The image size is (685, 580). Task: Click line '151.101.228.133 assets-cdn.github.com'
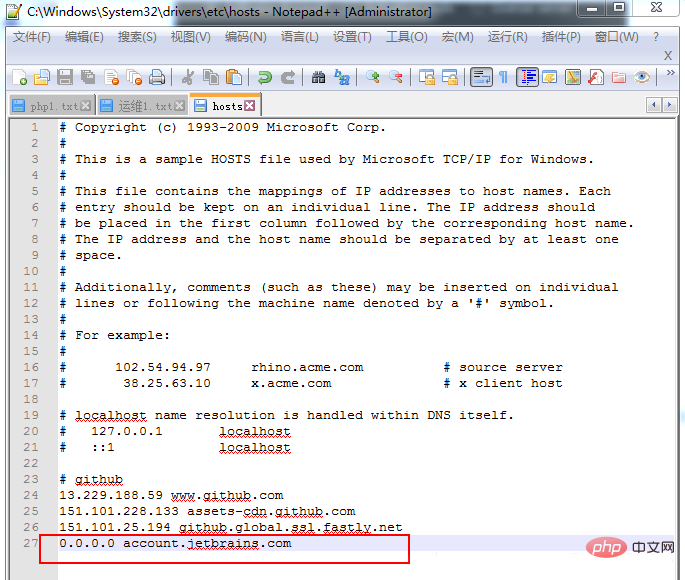coord(208,511)
